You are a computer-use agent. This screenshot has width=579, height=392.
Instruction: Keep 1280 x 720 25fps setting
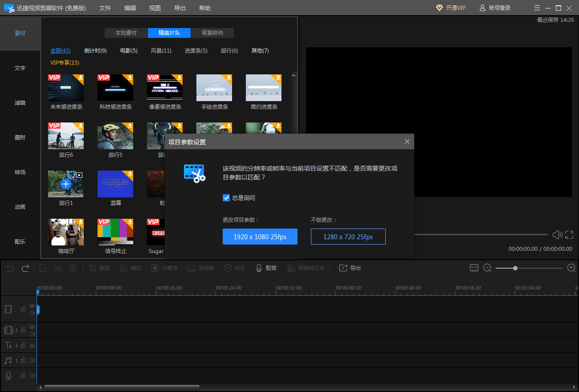coord(348,237)
